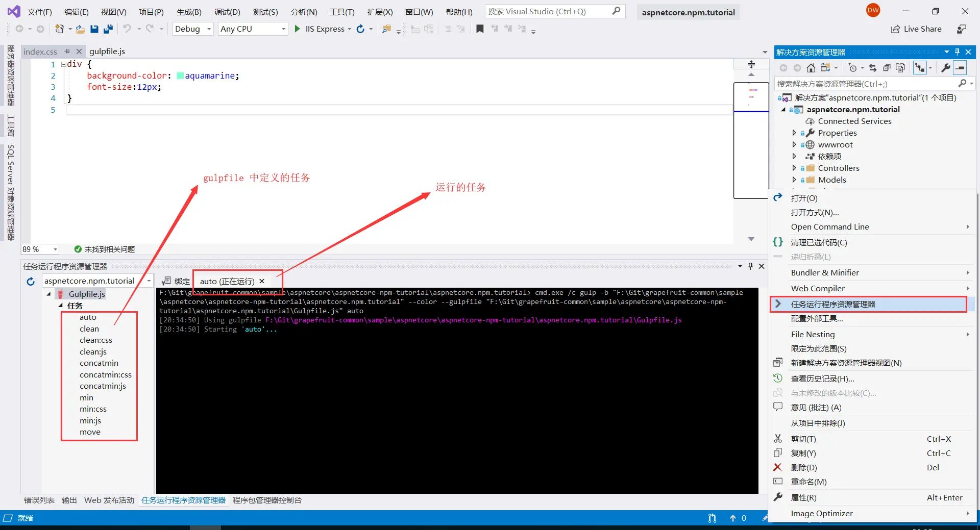Click the source control branch icon in status bar
The height and width of the screenshot is (530, 980).
(712, 518)
